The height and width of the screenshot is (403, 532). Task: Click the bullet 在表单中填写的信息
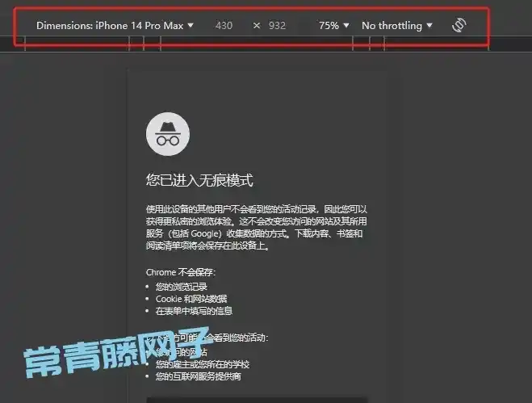pyautogui.click(x=194, y=311)
